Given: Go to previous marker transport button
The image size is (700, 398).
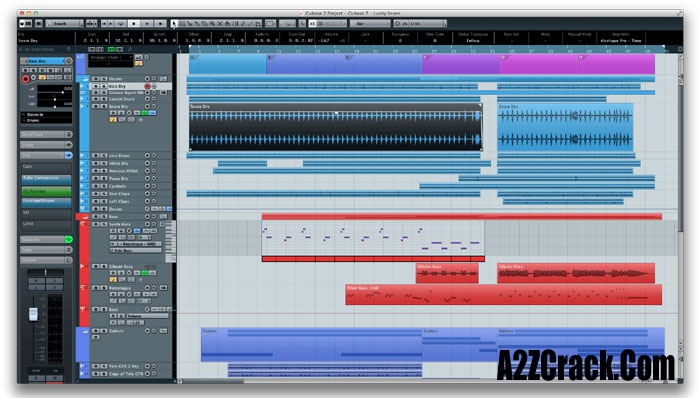Looking at the screenshot, I should [104, 24].
